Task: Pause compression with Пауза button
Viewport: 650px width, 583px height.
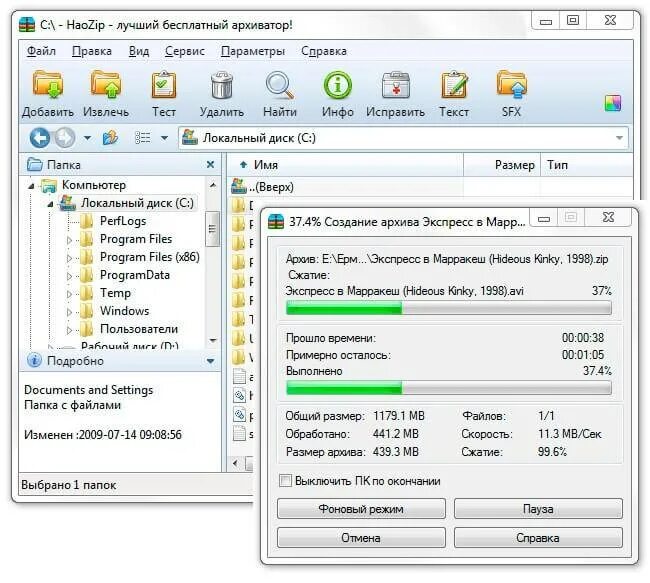Action: pyautogui.click(x=538, y=508)
